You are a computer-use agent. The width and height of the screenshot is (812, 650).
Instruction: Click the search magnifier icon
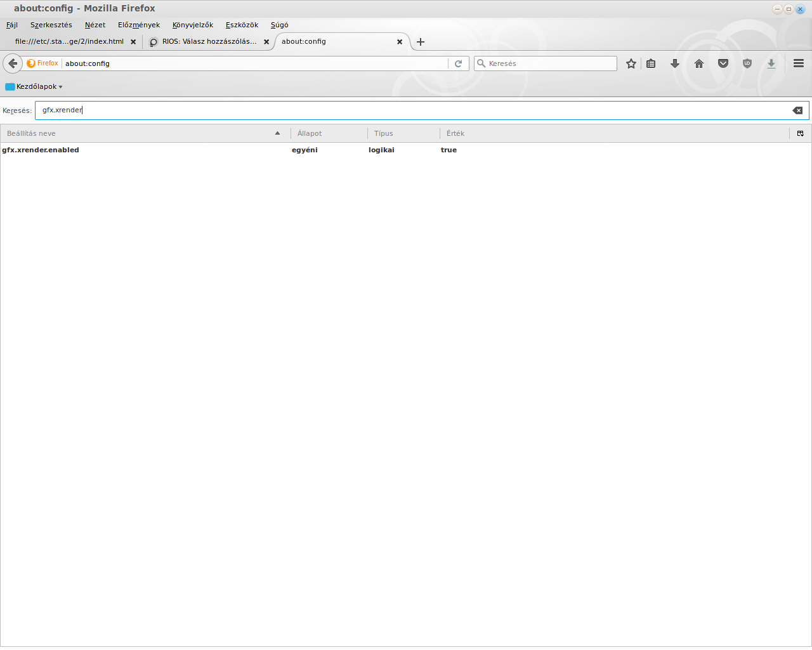click(x=481, y=63)
